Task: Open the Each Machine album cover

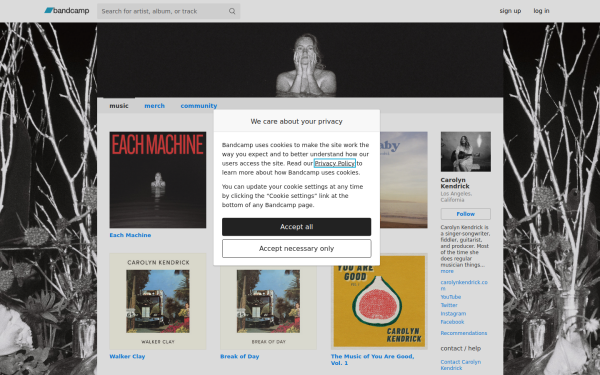Action: [x=158, y=180]
